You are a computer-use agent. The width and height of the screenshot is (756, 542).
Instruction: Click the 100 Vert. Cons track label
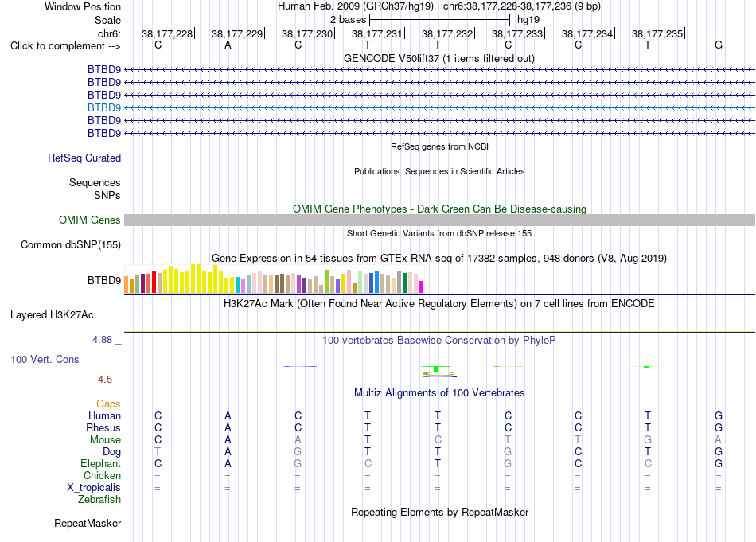(x=45, y=359)
